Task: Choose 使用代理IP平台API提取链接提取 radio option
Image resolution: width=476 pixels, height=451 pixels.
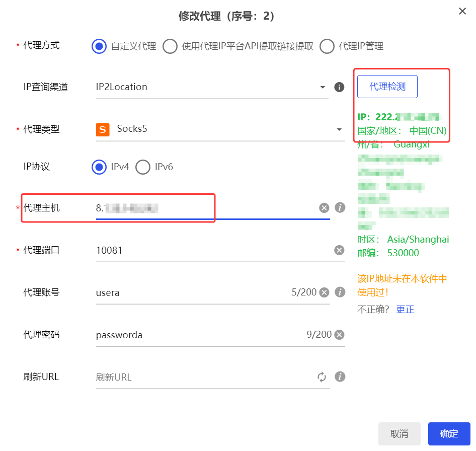Action: pyautogui.click(x=170, y=46)
